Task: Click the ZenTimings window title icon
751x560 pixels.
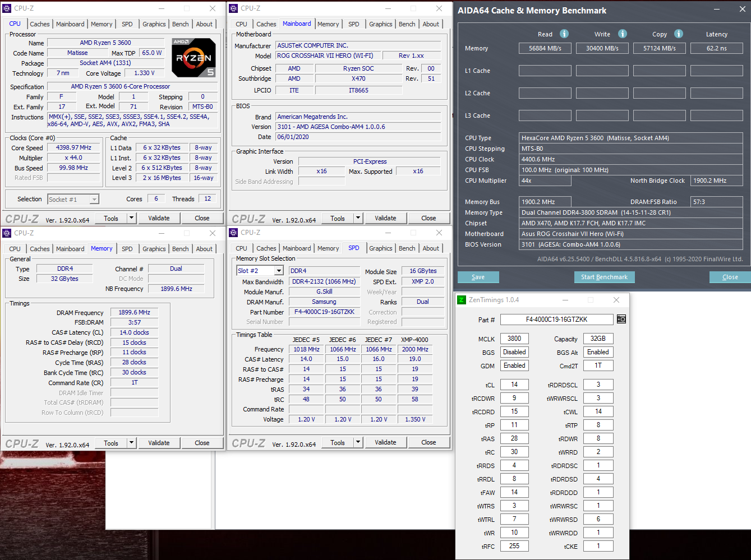Action: click(x=462, y=300)
